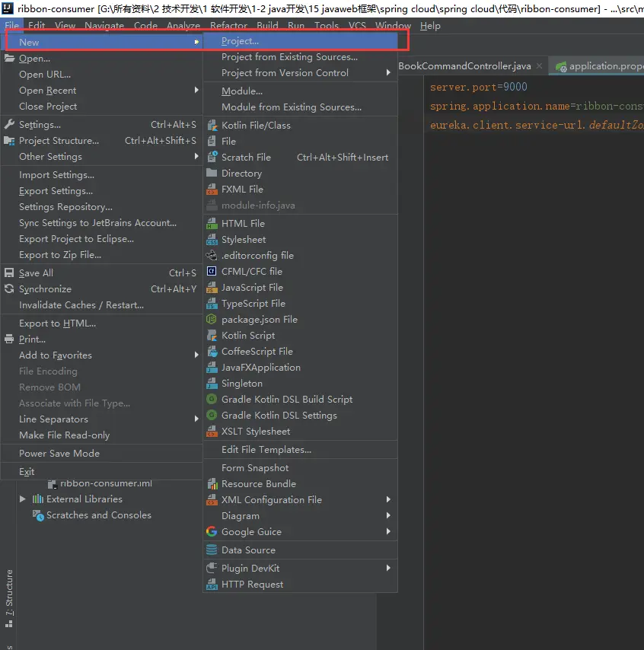Click the HTTP Request API icon
This screenshot has width=644, height=650.
tap(212, 584)
